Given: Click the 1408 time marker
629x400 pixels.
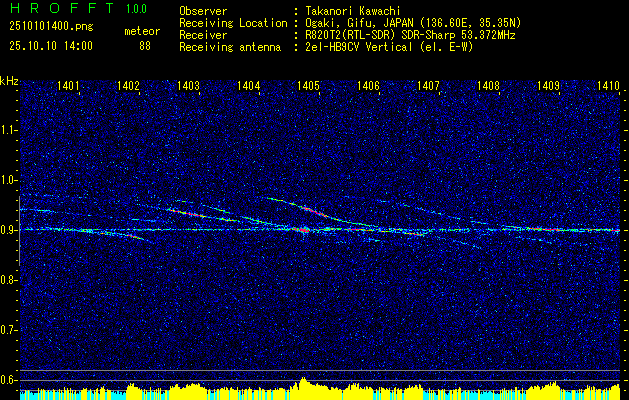Looking at the screenshot, I should pyautogui.click(x=489, y=85).
